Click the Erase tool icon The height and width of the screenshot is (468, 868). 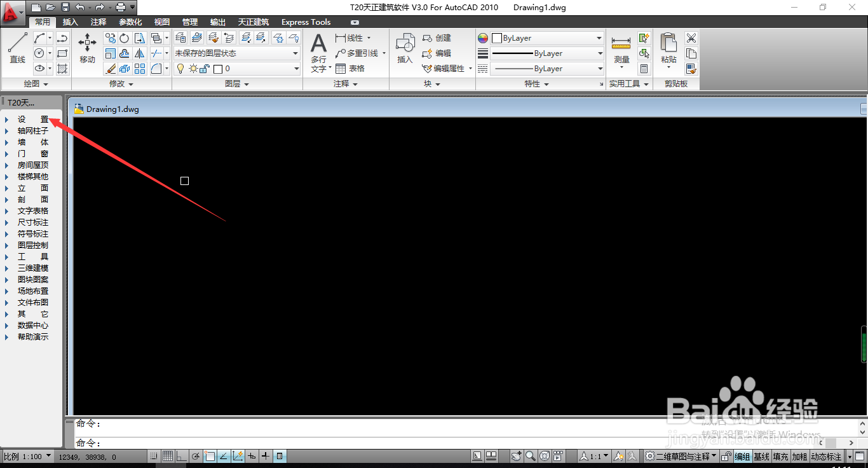(x=110, y=69)
